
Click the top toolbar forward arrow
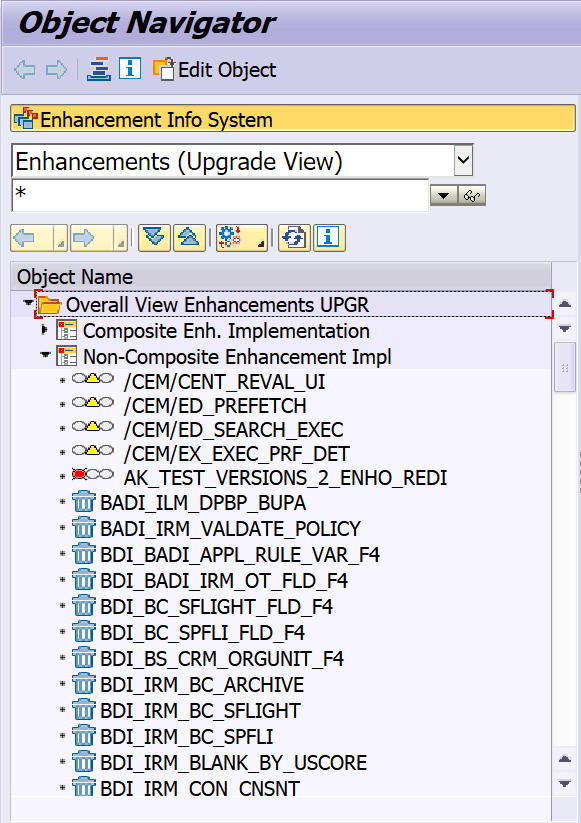coord(56,69)
